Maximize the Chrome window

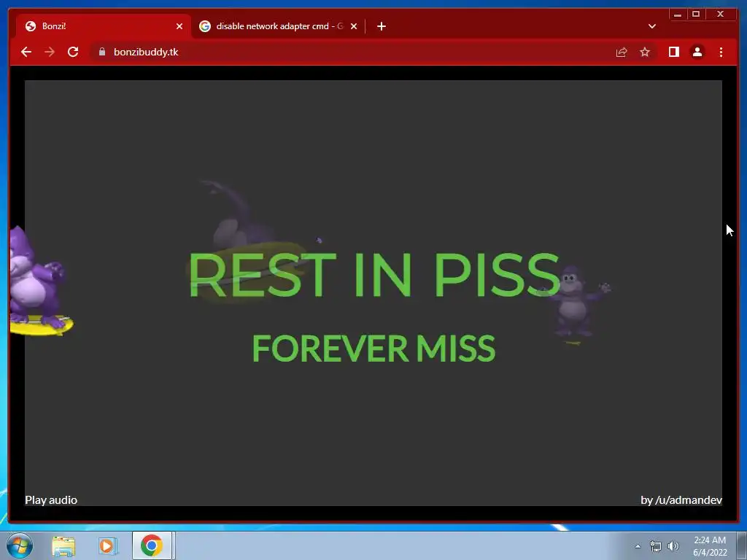696,15
